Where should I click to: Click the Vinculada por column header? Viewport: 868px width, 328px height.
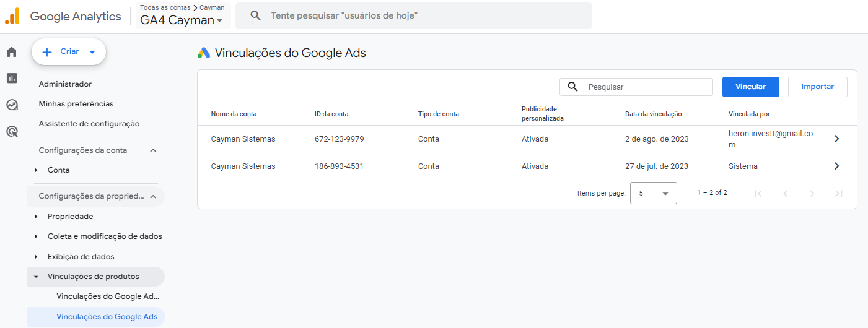[750, 114]
